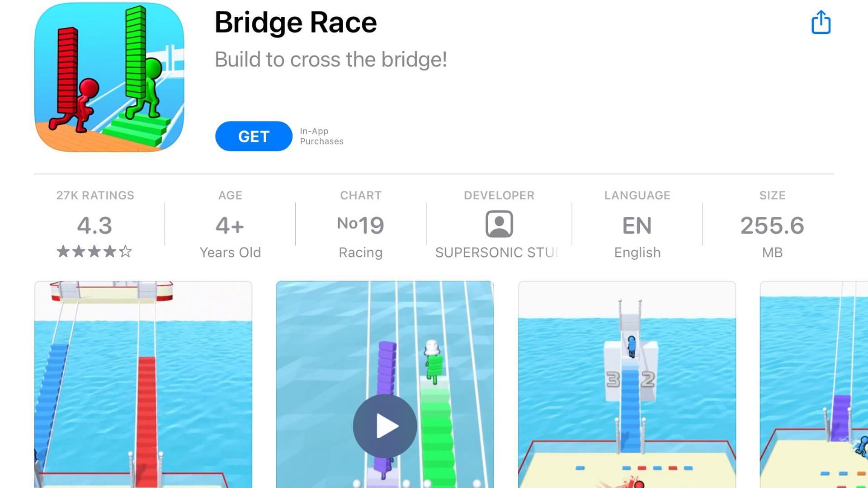Screen dimensions: 868x488
Task: View the Racing chart ranking icon
Action: tap(360, 224)
